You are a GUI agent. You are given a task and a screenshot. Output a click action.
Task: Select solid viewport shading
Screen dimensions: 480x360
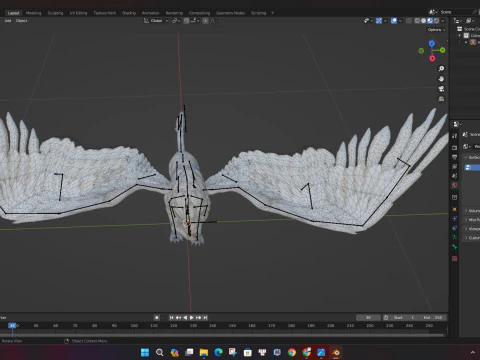click(424, 21)
